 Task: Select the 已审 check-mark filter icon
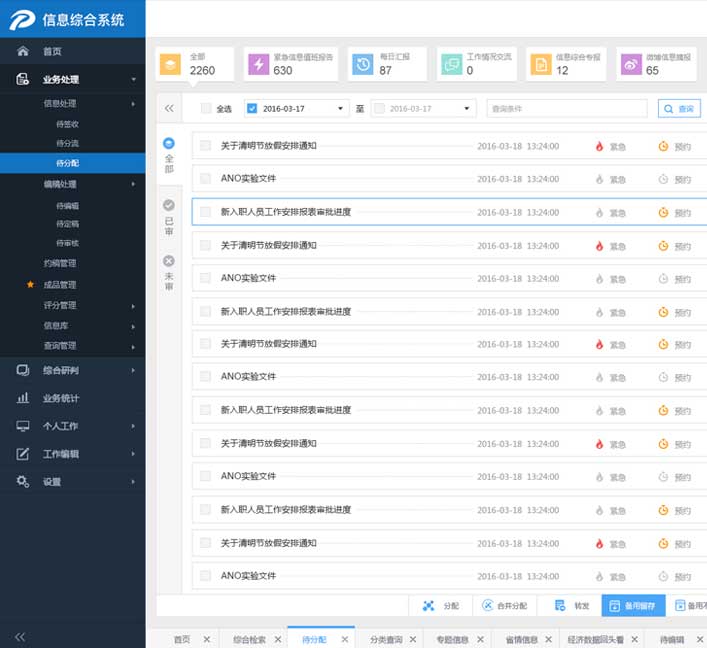pyautogui.click(x=169, y=205)
